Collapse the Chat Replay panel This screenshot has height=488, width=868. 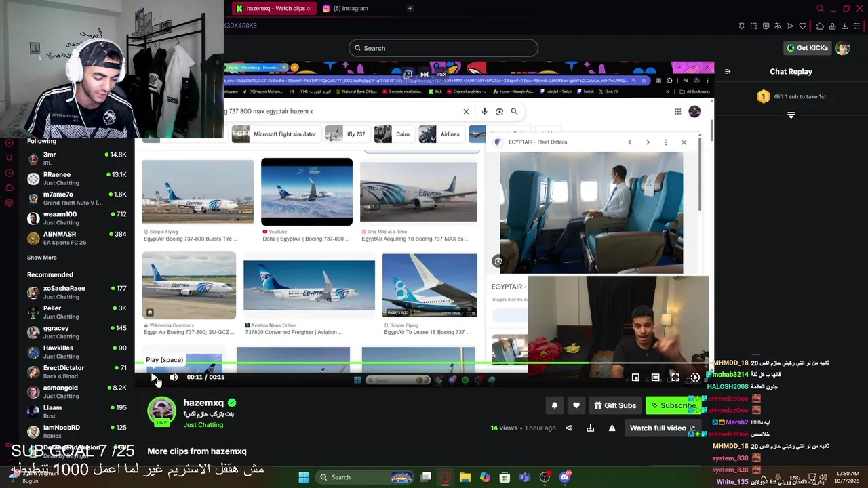point(728,71)
